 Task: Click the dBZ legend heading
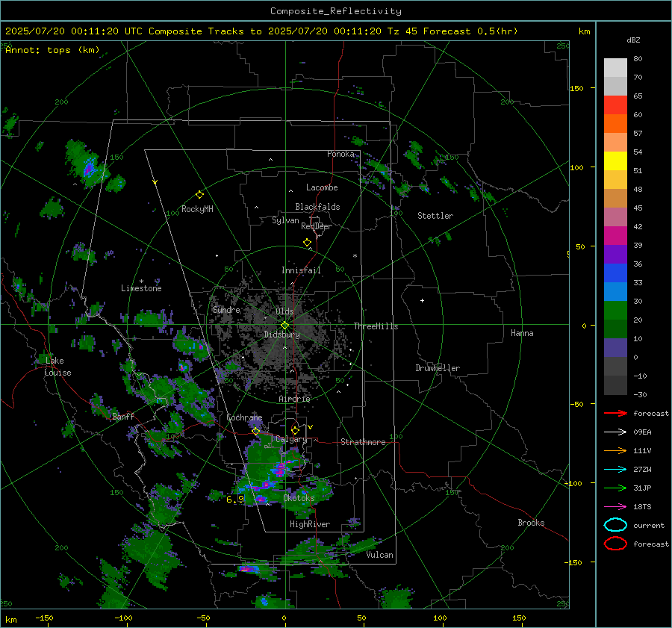[633, 40]
